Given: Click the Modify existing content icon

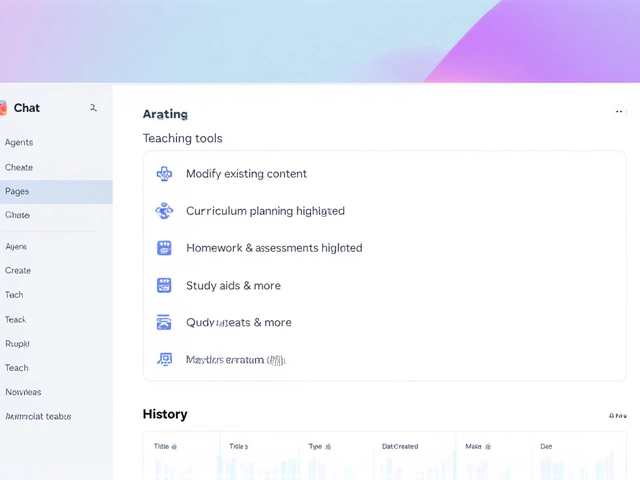Looking at the screenshot, I should pyautogui.click(x=164, y=174).
